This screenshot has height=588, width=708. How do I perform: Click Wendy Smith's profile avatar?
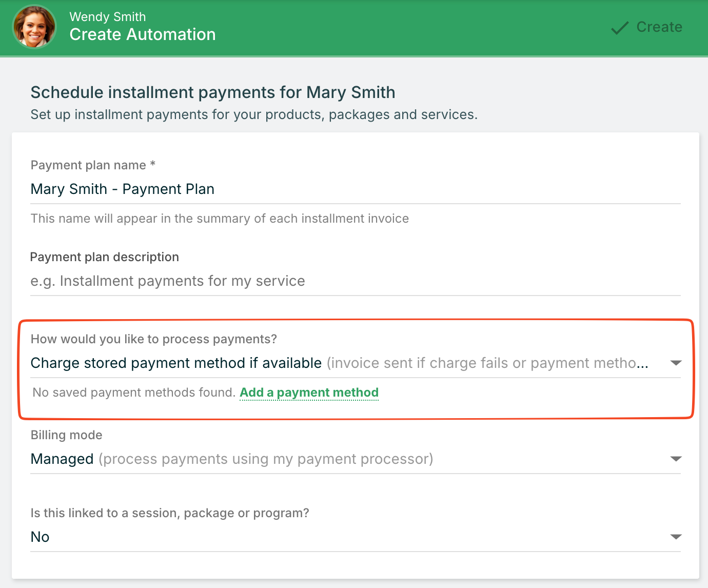coord(34,27)
